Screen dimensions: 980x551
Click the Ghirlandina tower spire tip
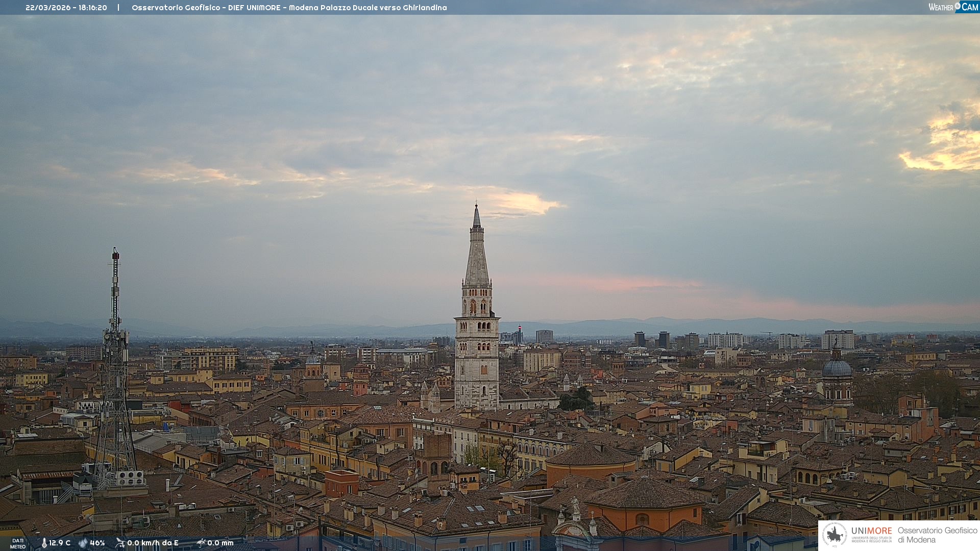tap(476, 207)
